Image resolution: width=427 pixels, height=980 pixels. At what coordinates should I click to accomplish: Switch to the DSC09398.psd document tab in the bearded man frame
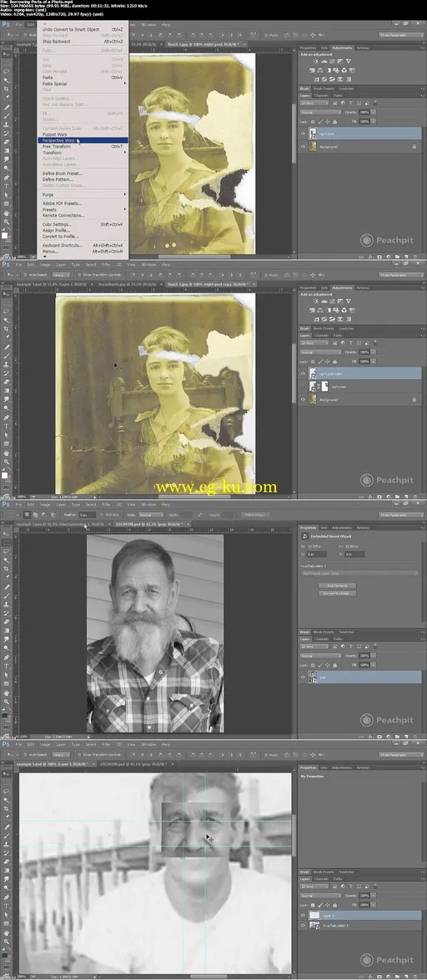coord(149,523)
